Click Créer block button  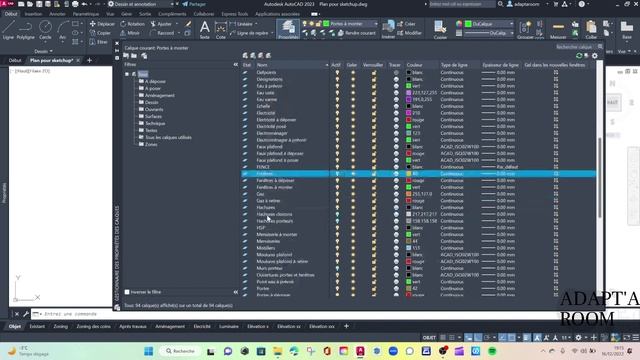pos(406,24)
